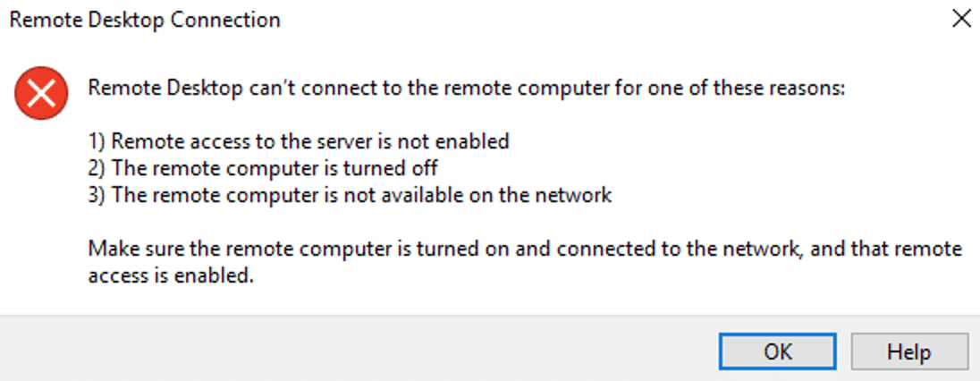Click the word "network" in reason 3
Image resolution: width=980 pixels, height=381 pixels.
coord(572,196)
